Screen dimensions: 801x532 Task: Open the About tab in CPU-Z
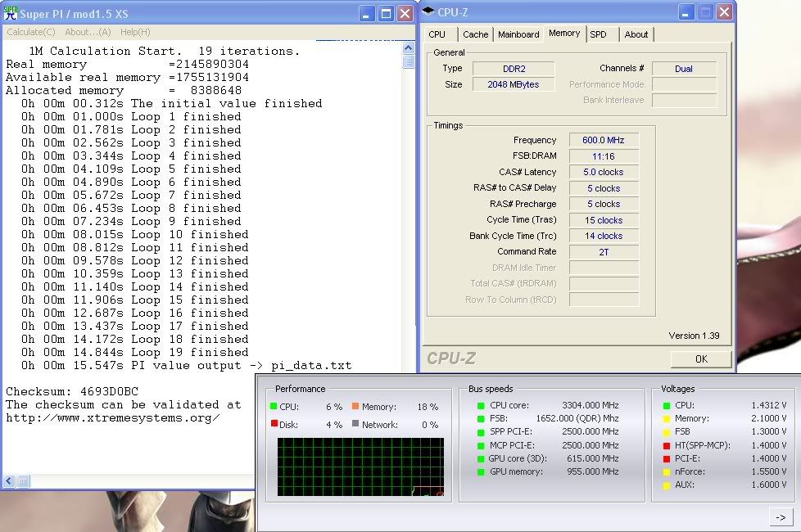pyautogui.click(x=636, y=34)
